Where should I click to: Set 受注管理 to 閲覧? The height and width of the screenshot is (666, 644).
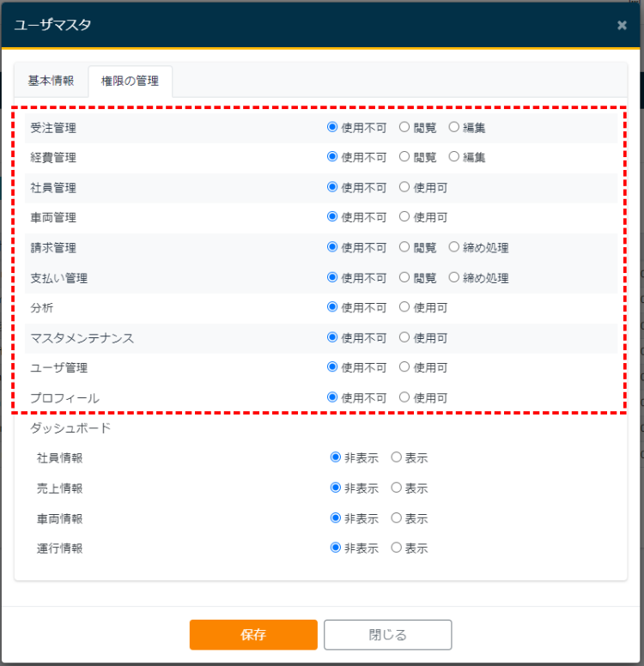point(404,128)
